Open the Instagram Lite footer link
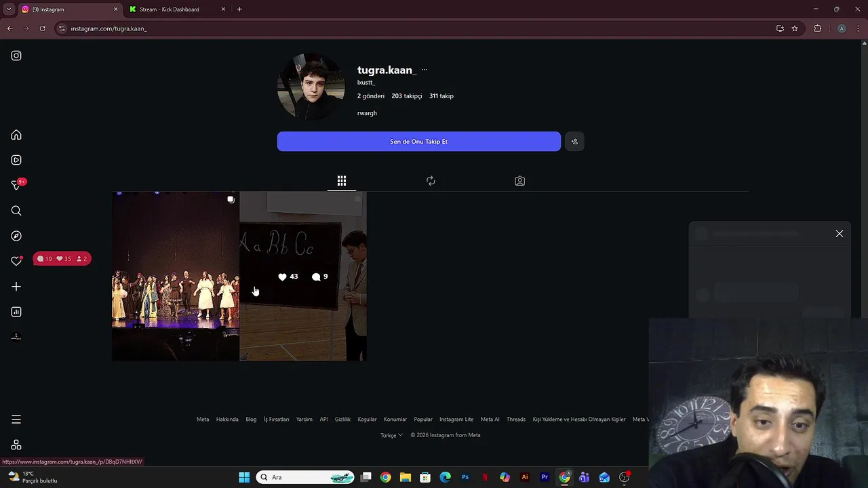The width and height of the screenshot is (868, 488). pos(456,420)
